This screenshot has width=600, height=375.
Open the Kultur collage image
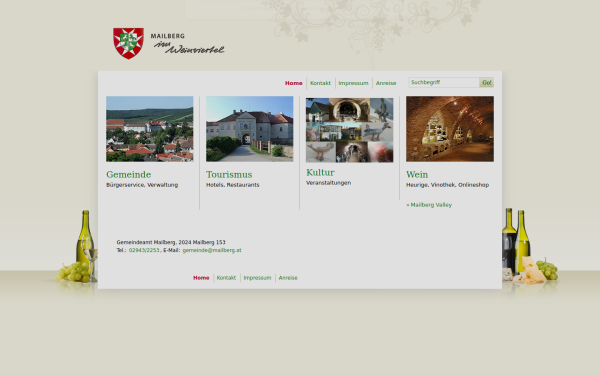349,130
